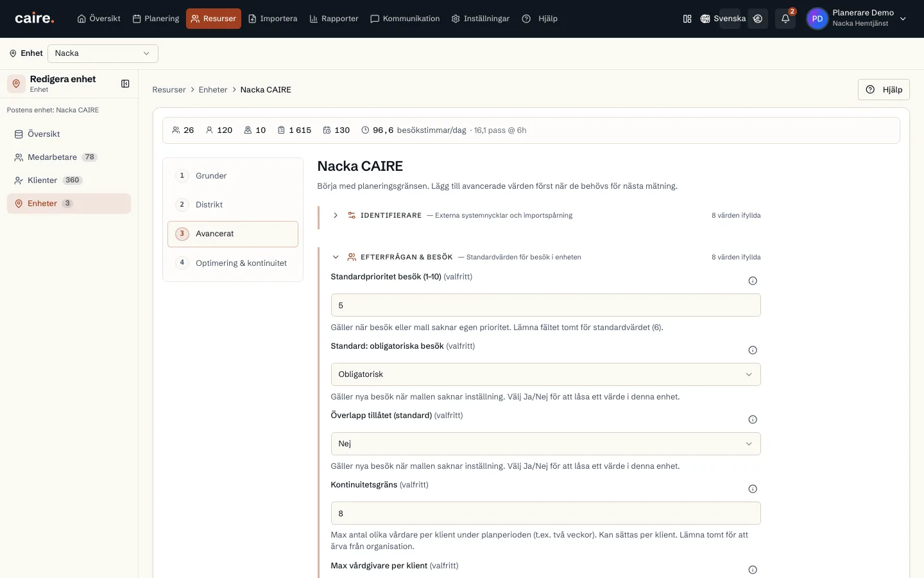Open the Planering menu
This screenshot has width=924, height=578.
point(156,19)
